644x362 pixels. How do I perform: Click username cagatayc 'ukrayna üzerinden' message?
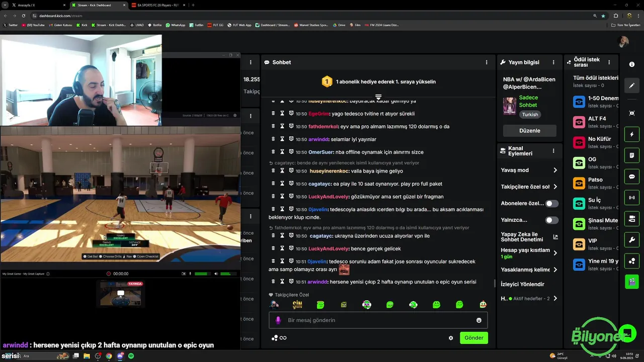point(321,236)
